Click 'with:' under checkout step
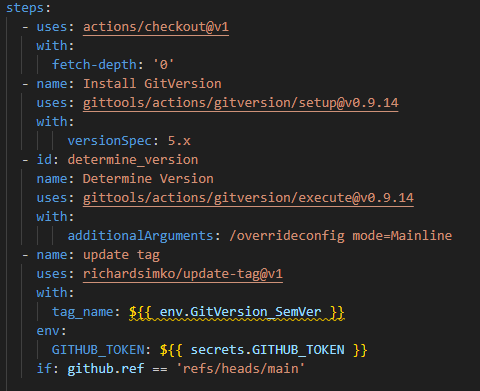This screenshot has width=480, height=391. tap(55, 46)
